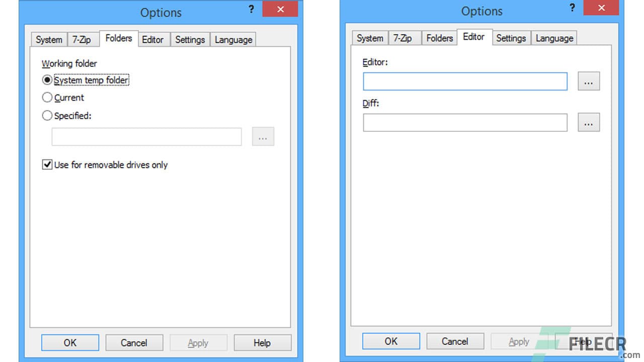This screenshot has height=362, width=644.
Task: Browse for the Diff program
Action: click(589, 123)
